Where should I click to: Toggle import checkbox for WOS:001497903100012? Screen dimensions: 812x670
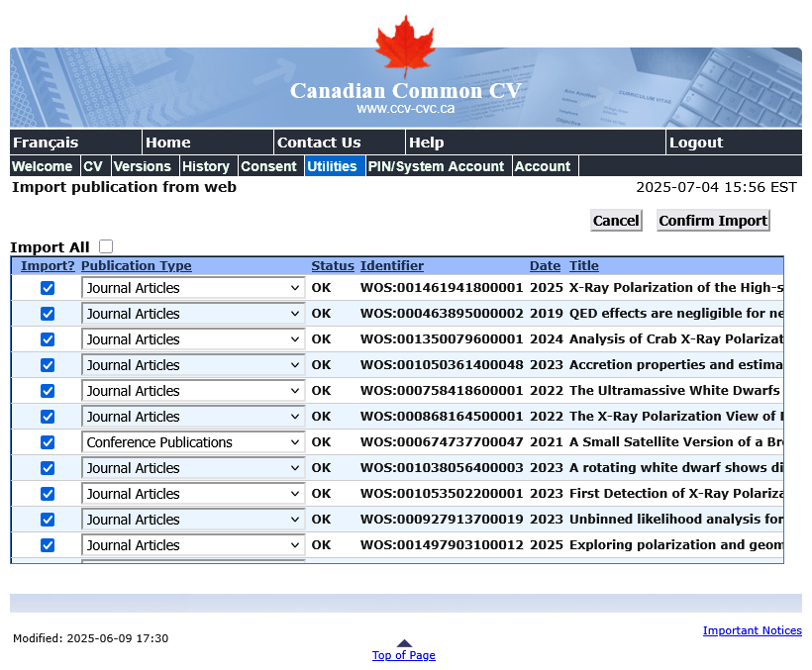click(48, 545)
